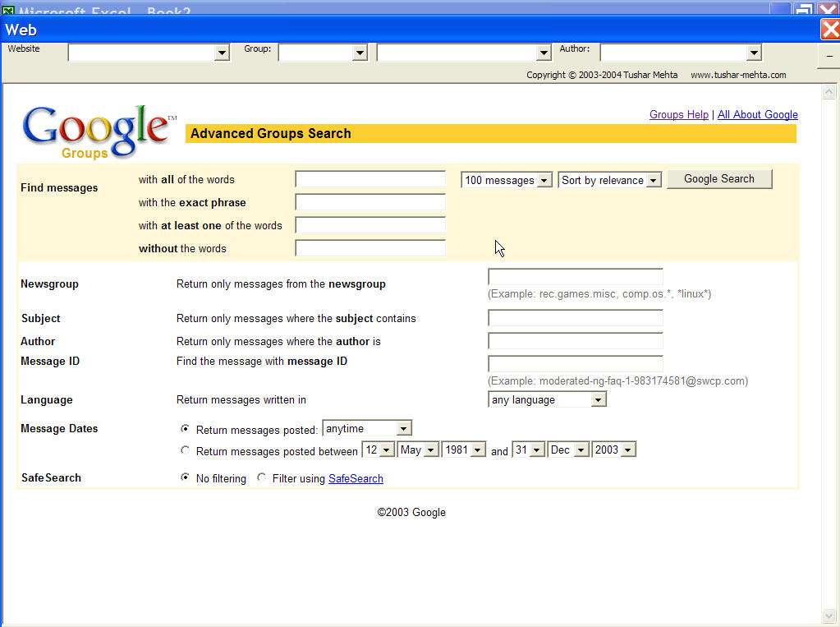
Task: Click the minimize dash button below close
Action: (829, 56)
